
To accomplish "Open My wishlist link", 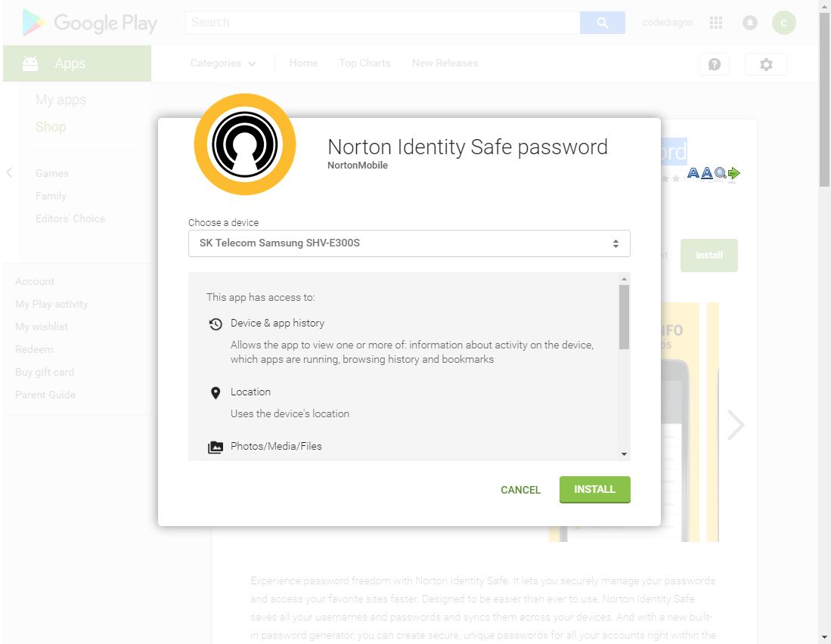I will [42, 327].
